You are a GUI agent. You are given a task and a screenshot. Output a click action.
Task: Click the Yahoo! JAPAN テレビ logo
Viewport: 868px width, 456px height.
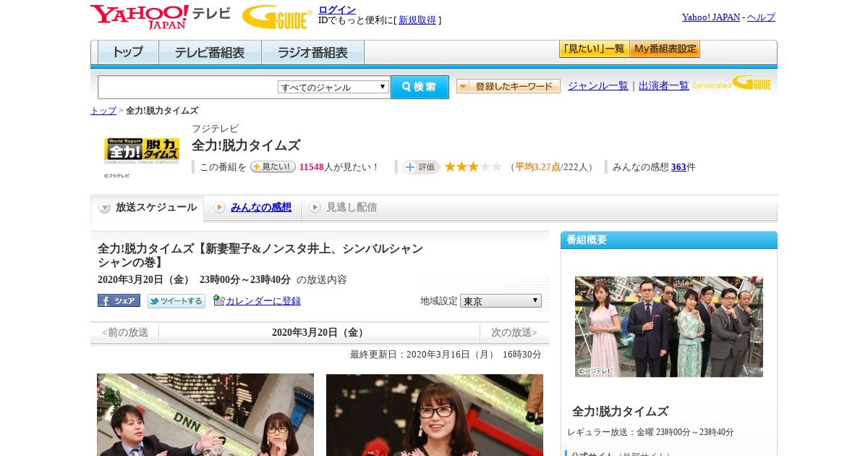pyautogui.click(x=161, y=17)
